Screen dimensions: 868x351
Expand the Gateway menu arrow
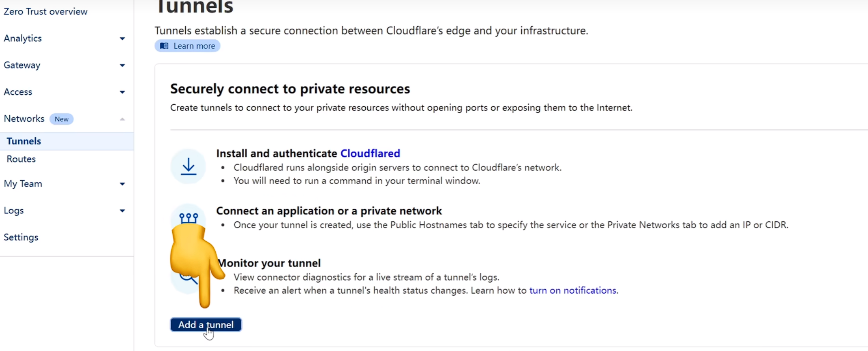point(122,65)
